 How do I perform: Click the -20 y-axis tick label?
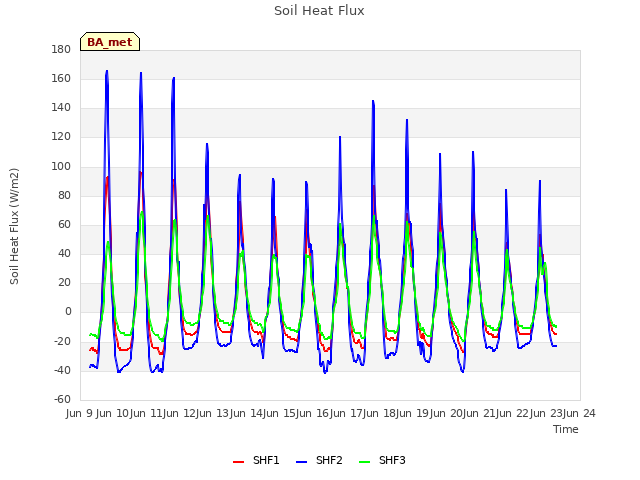[x=62, y=342]
